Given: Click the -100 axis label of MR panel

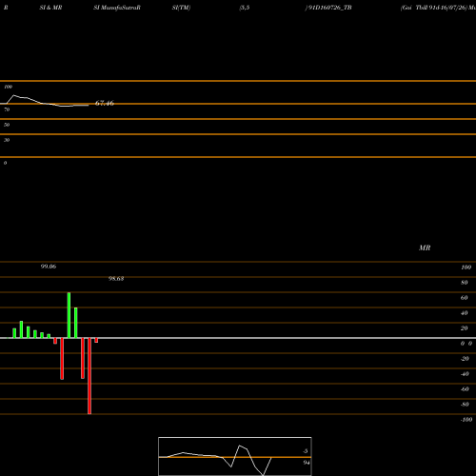Looking at the screenshot, I should [x=466, y=420].
